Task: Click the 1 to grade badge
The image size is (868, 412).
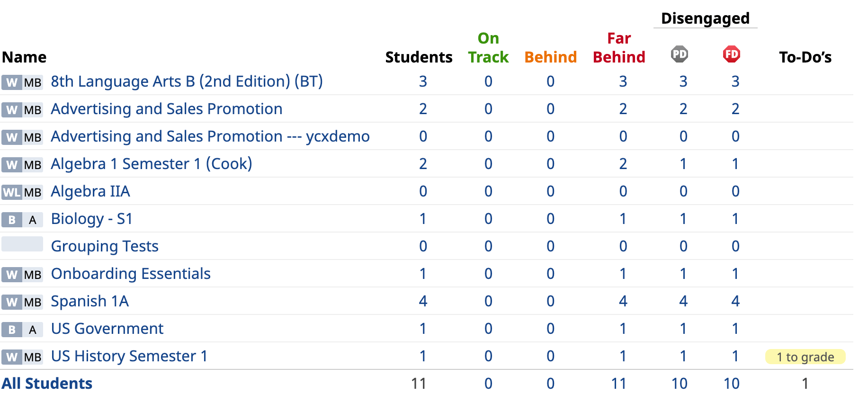Action: coord(805,357)
